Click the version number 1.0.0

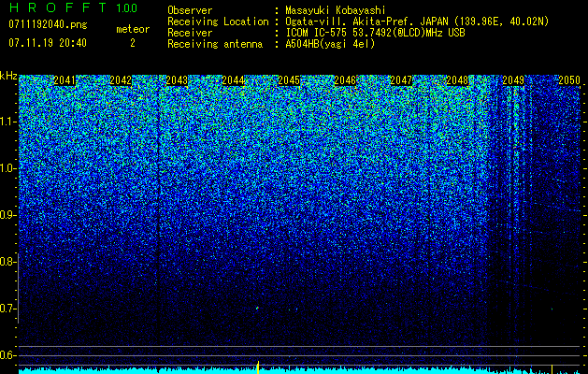[127, 7]
